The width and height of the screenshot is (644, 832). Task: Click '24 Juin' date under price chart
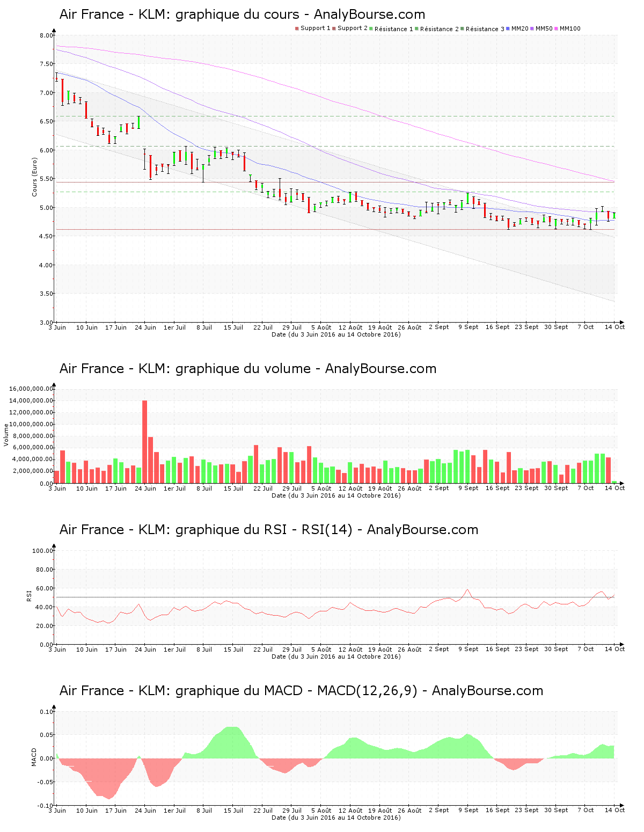145,327
